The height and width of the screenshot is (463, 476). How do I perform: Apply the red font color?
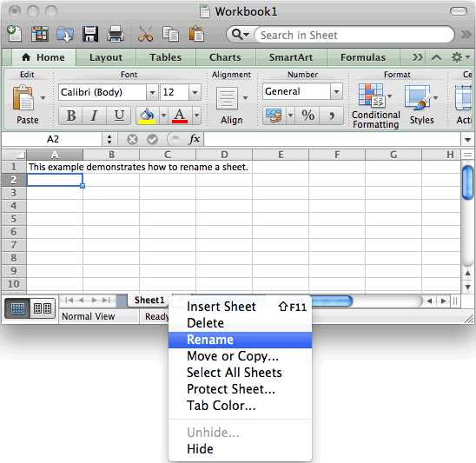click(x=180, y=116)
